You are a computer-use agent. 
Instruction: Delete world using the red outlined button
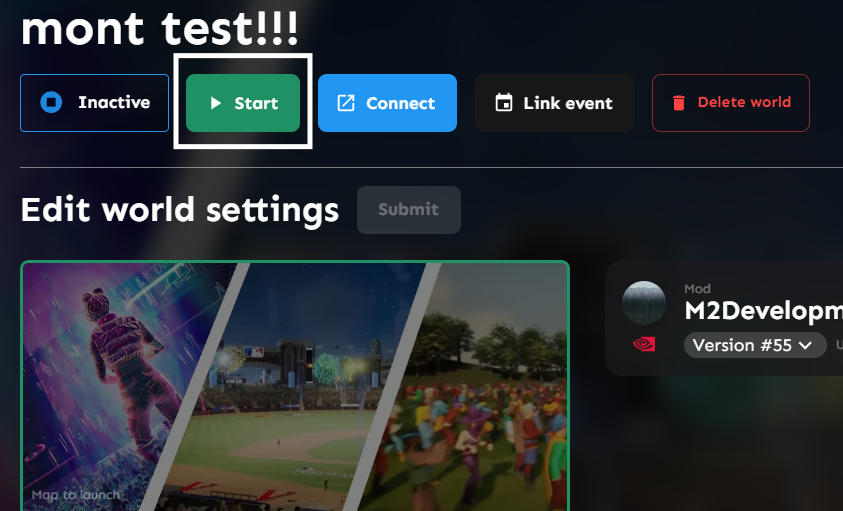tap(731, 103)
